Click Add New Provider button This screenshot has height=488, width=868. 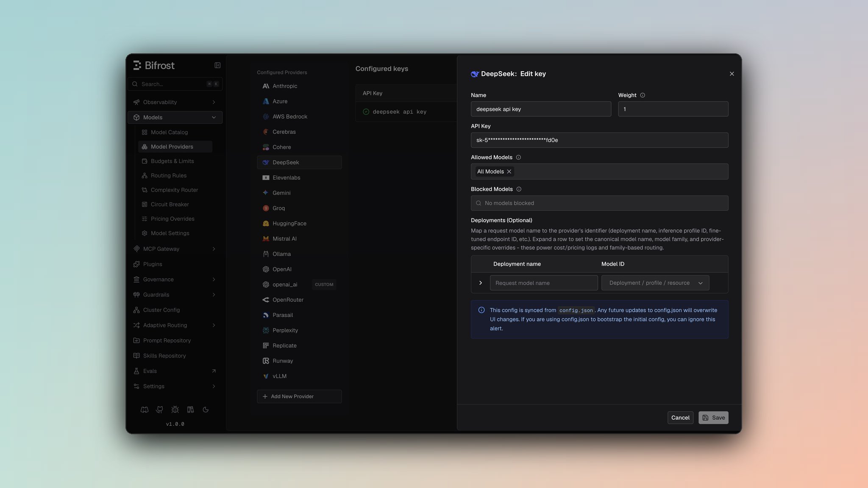pos(299,396)
